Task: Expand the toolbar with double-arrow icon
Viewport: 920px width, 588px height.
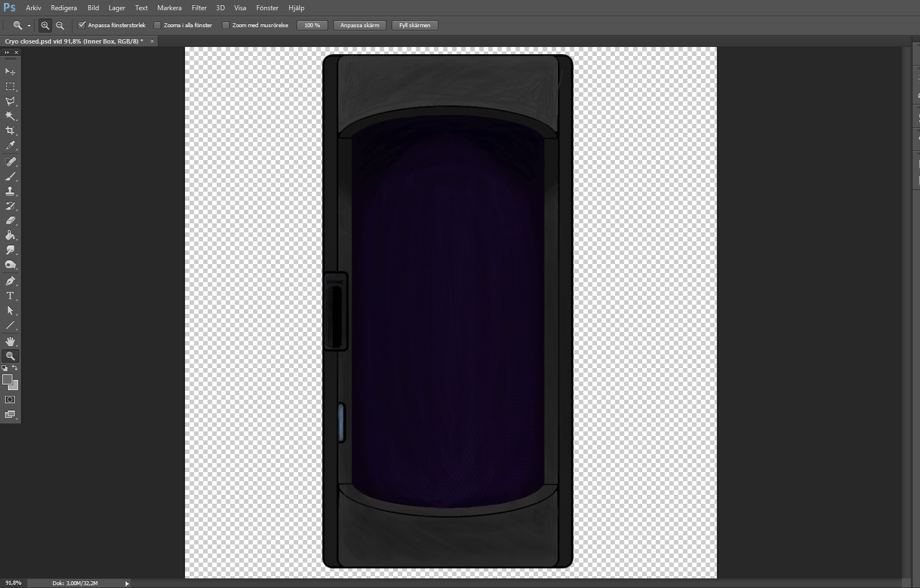Action: point(7,53)
